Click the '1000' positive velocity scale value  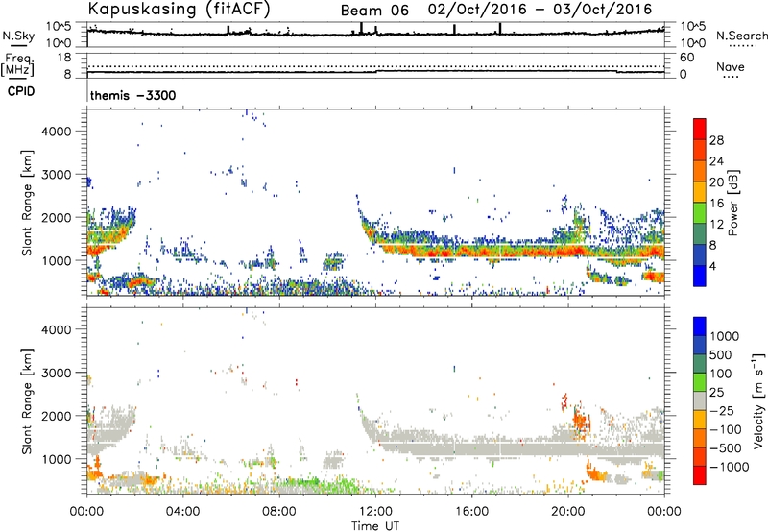pos(724,336)
